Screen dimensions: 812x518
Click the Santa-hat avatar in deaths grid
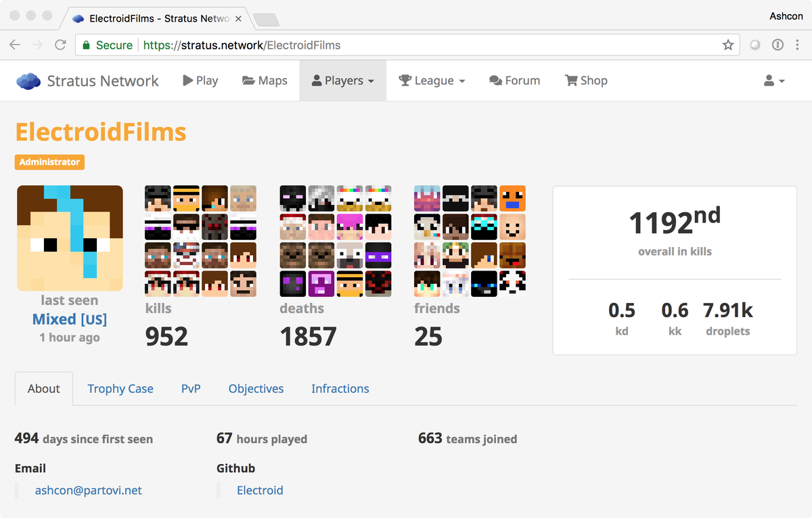pyautogui.click(x=293, y=227)
